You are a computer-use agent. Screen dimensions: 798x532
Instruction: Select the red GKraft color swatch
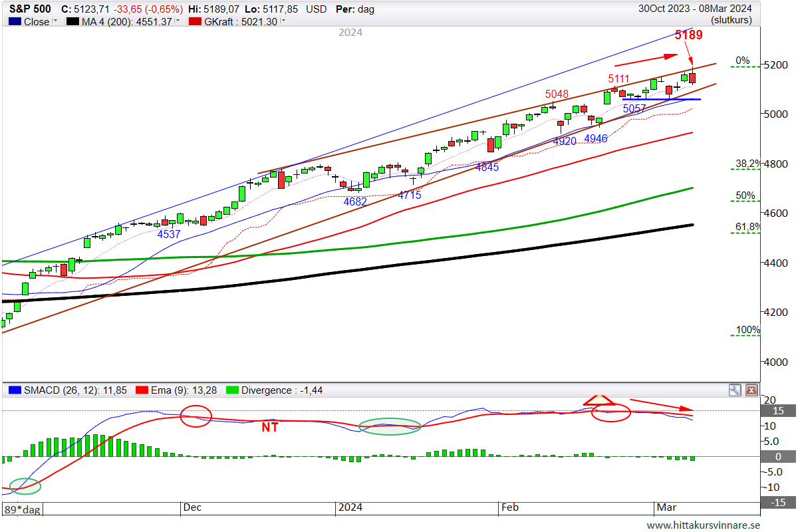(x=195, y=21)
